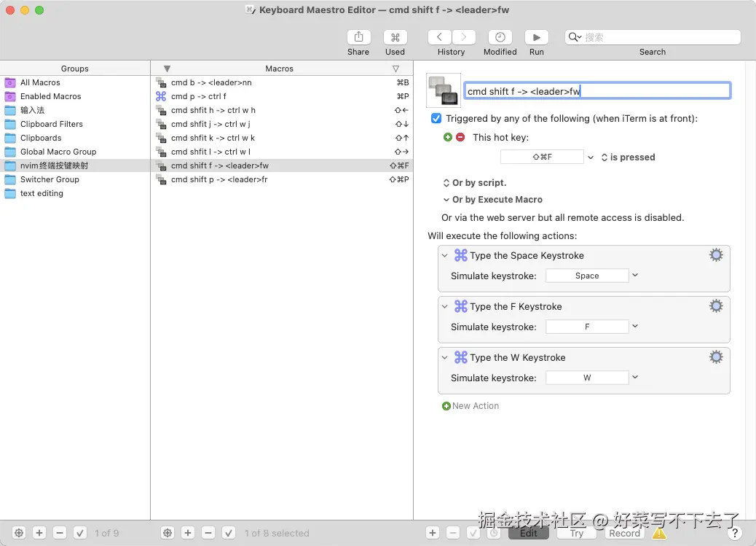Open the macros gear menu at bottom
The width and height of the screenshot is (756, 546).
point(168,533)
